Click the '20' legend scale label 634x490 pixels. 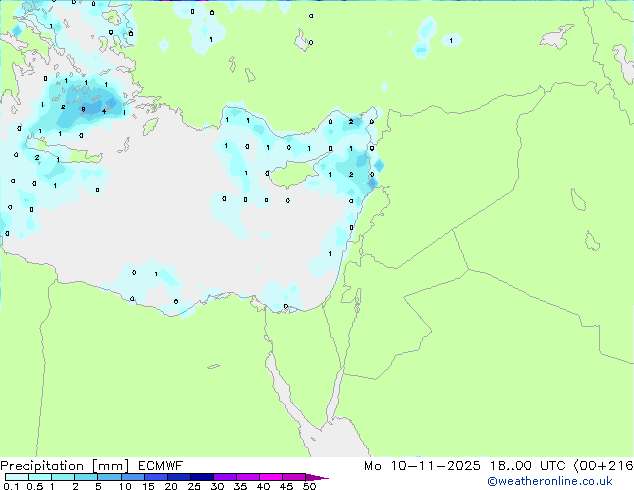point(171,486)
